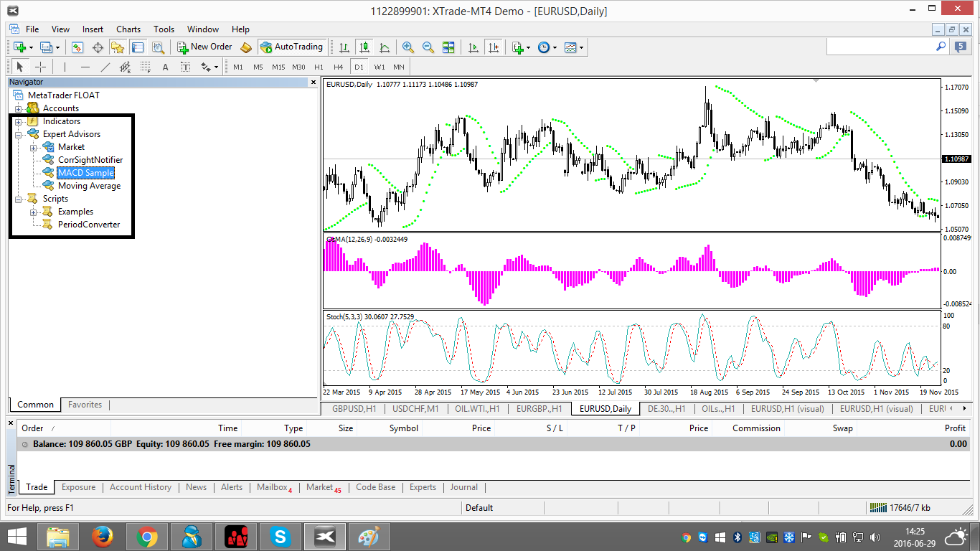Expand the Indicators tree node

pos(19,121)
